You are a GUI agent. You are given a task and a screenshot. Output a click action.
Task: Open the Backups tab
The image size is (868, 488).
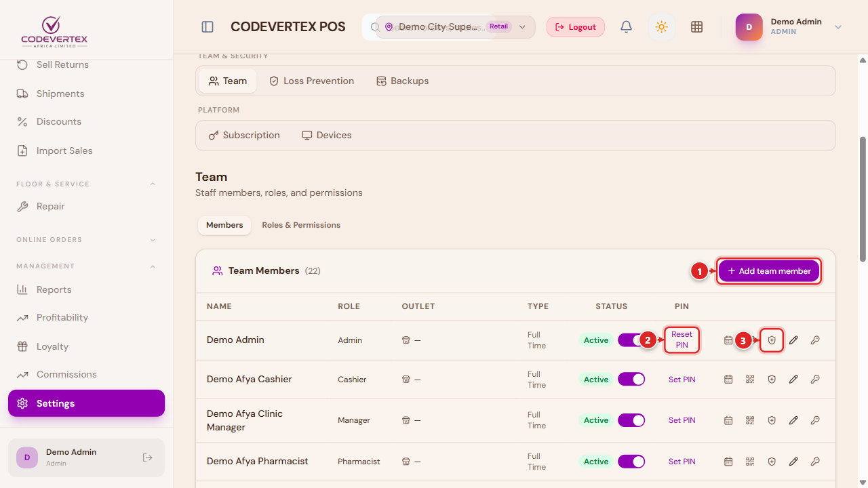402,81
